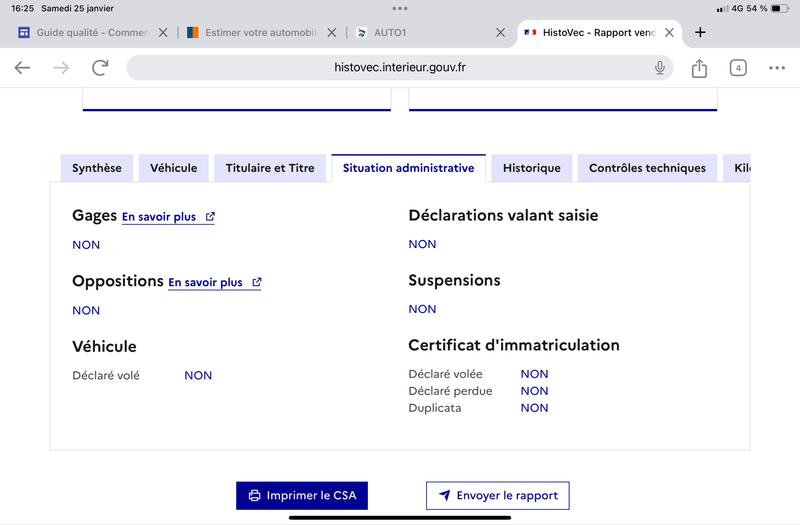Click the Certificat d'immatriculation heading
The height and width of the screenshot is (525, 800).
514,345
